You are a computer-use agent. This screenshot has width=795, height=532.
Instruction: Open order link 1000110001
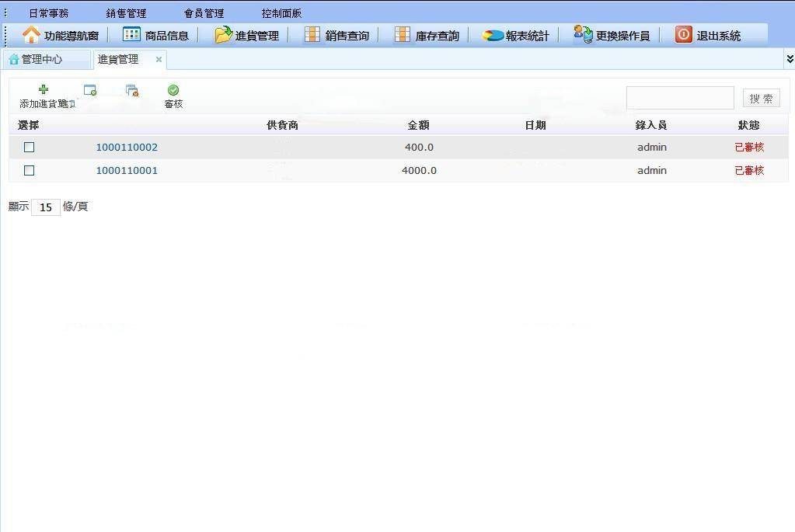[x=127, y=170]
